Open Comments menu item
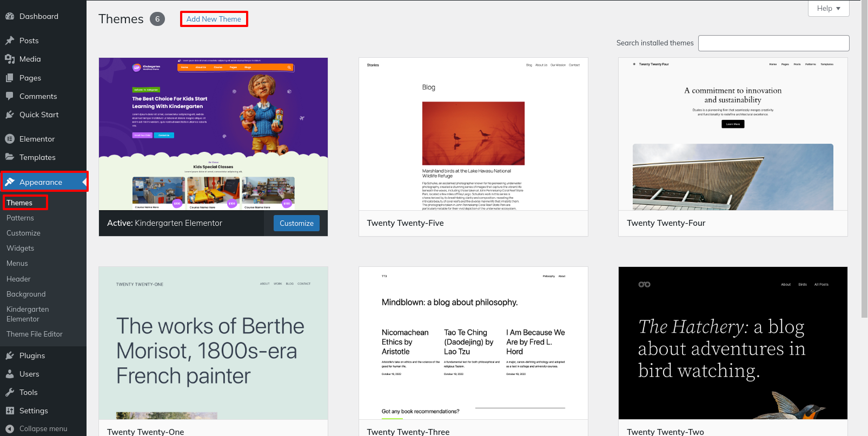The height and width of the screenshot is (436, 868). point(43,96)
